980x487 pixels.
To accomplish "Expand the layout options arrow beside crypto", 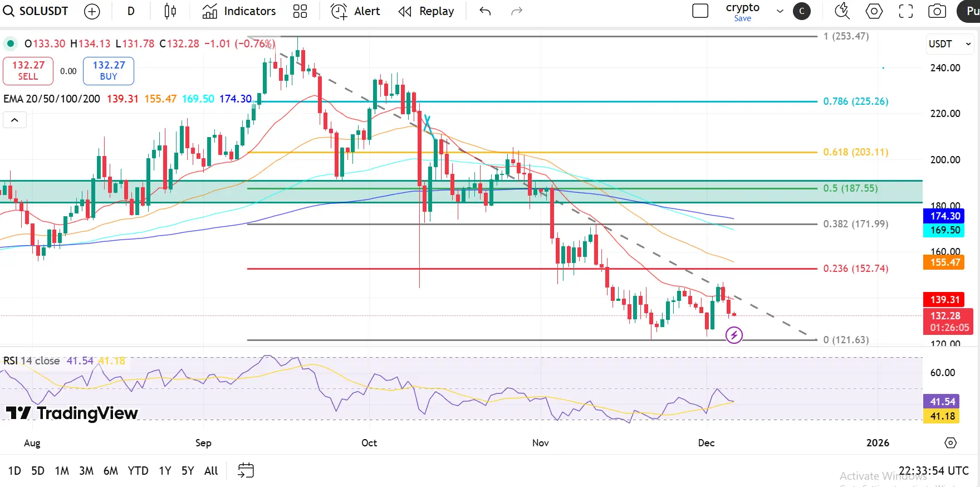I will pos(780,11).
